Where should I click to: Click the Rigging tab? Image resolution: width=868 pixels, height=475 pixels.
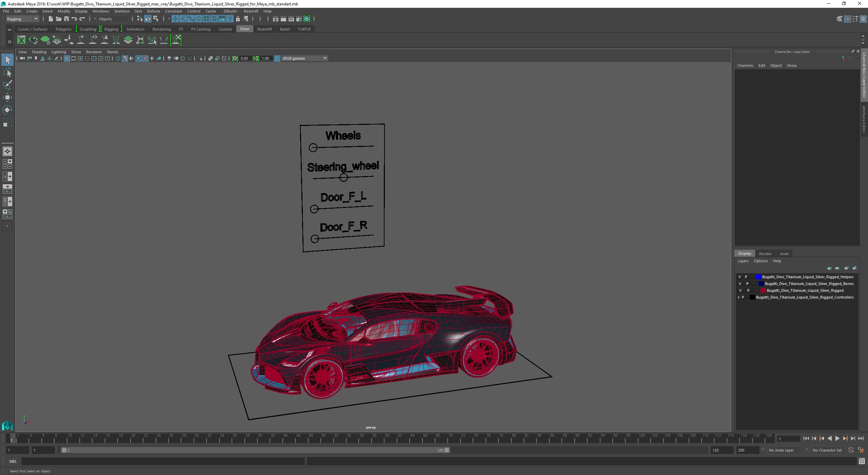point(112,28)
